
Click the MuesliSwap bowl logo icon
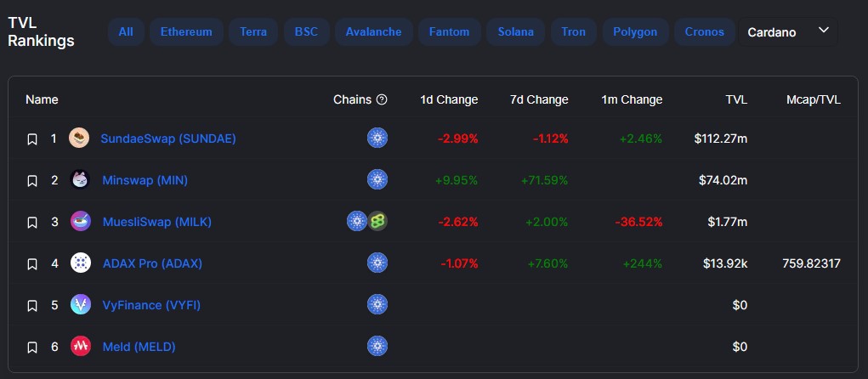tap(81, 221)
